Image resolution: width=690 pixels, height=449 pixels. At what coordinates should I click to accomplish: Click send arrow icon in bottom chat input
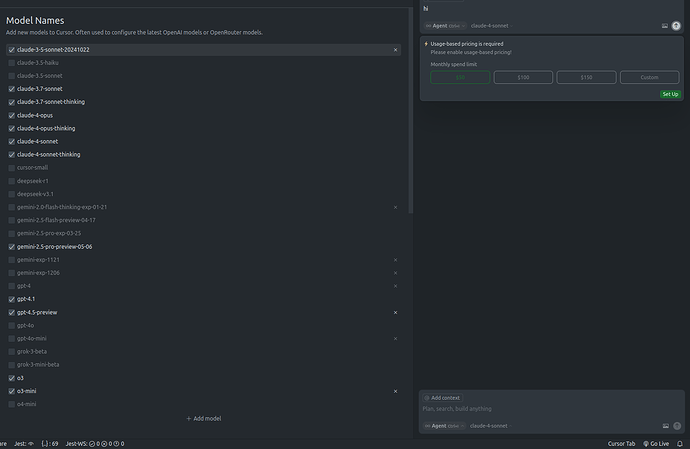[x=677, y=426]
